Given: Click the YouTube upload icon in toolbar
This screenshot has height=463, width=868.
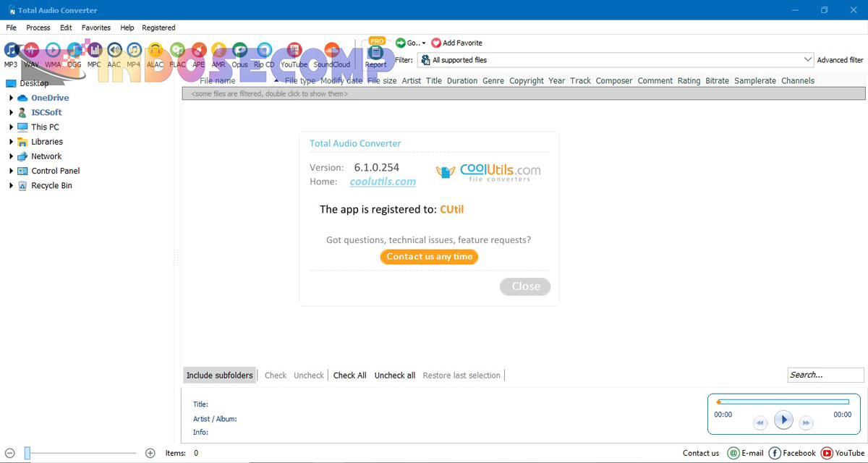Looking at the screenshot, I should (x=293, y=51).
